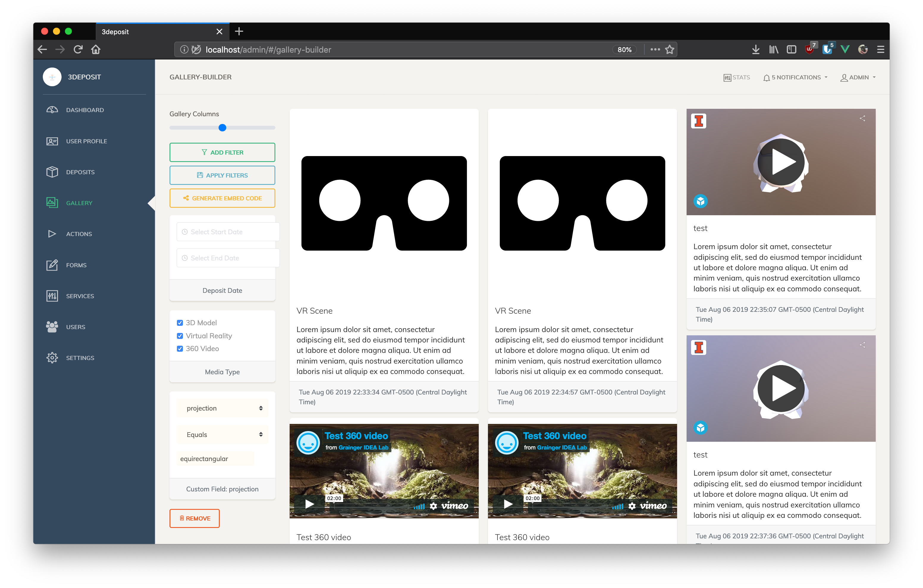Click the Settings gear icon in sidebar
The image size is (923, 588).
pos(52,358)
